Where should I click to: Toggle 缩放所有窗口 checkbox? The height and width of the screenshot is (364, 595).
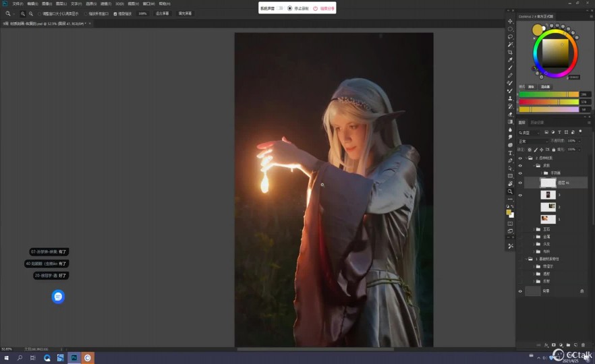click(86, 13)
